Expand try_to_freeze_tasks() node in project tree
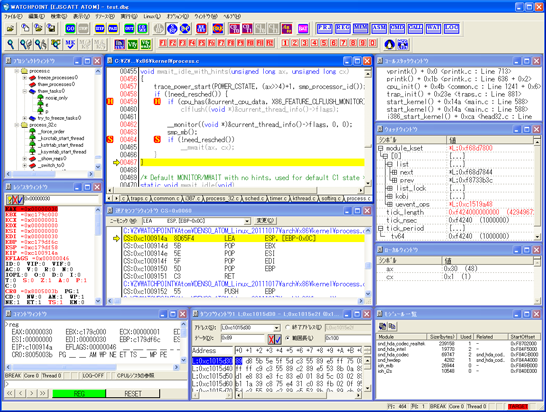 coord(24,118)
